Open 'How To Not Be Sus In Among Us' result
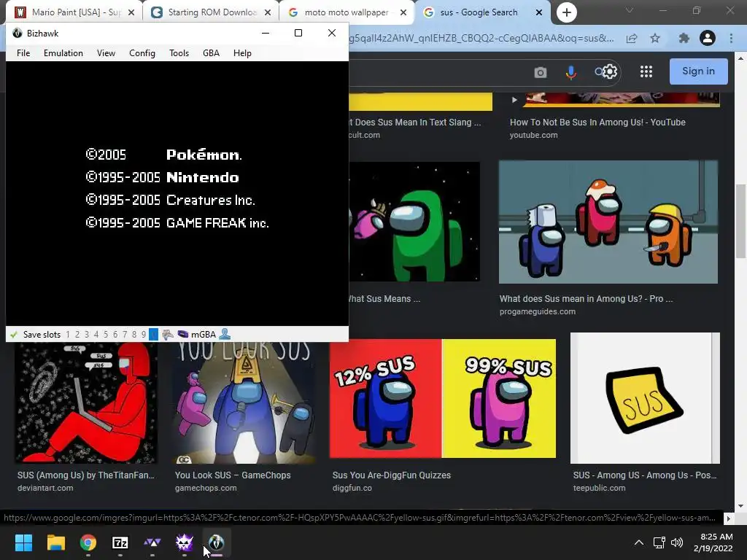The width and height of the screenshot is (747, 560). [x=597, y=122]
